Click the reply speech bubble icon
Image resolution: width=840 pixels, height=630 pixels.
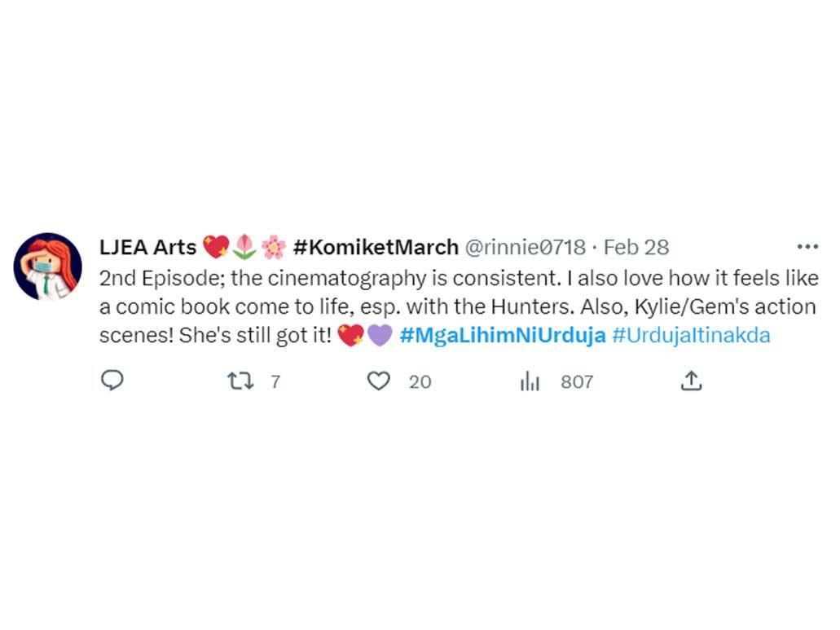[112, 381]
